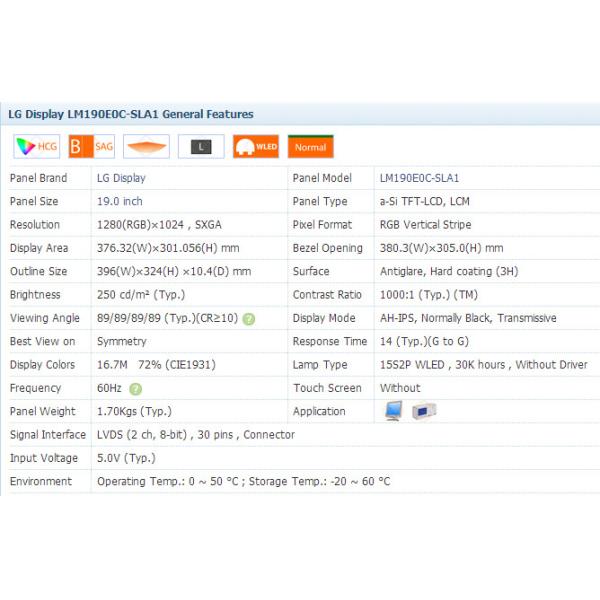
Task: Click the Bezel Opening label
Action: click(x=328, y=248)
